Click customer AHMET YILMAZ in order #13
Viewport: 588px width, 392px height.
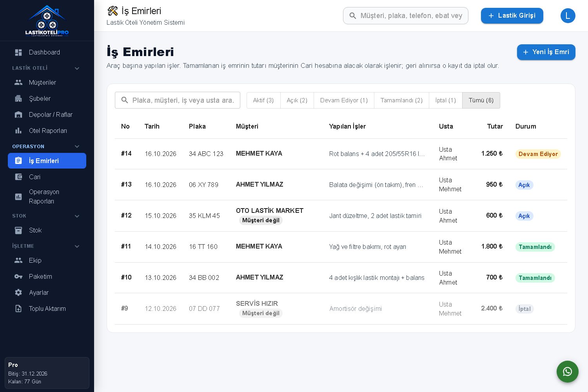(x=260, y=184)
